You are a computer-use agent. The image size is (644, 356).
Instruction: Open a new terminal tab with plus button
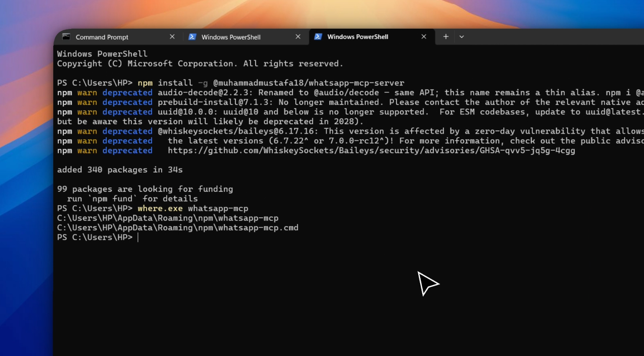[446, 37]
